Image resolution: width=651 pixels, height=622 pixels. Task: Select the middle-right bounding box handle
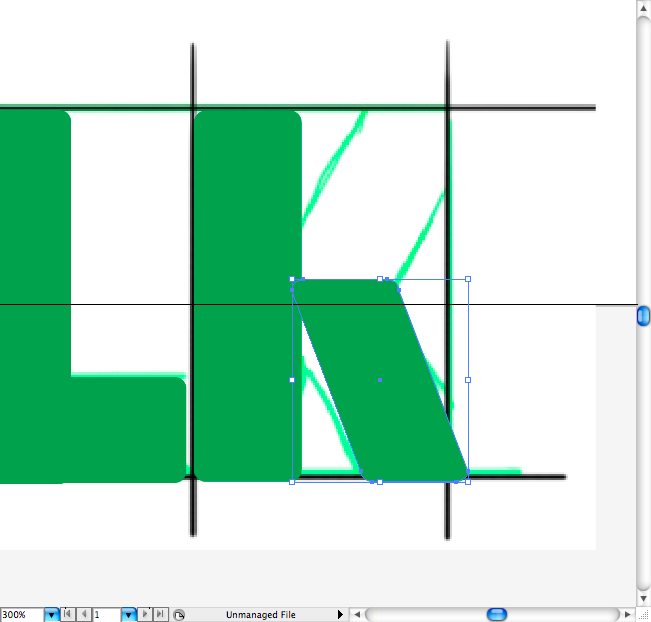[x=468, y=380]
